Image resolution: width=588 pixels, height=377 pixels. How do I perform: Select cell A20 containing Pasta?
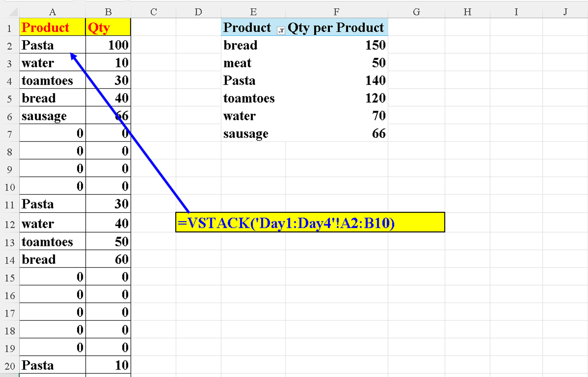(x=52, y=365)
